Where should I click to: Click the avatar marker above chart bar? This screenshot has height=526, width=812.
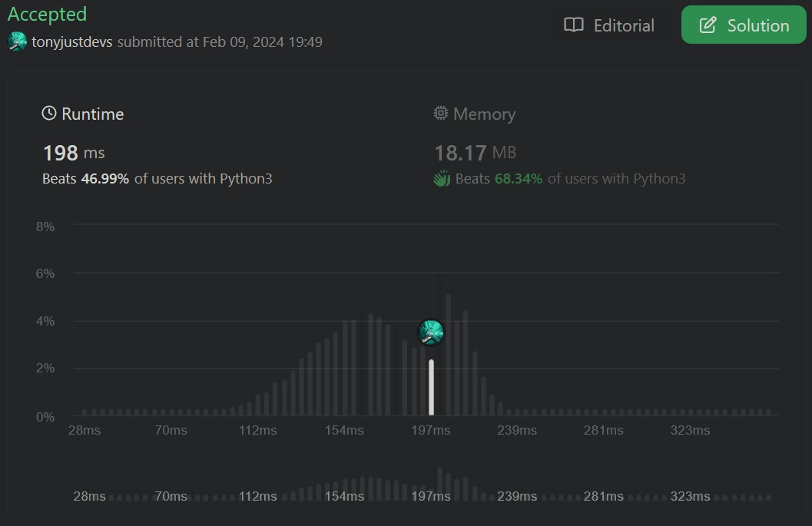tap(431, 332)
